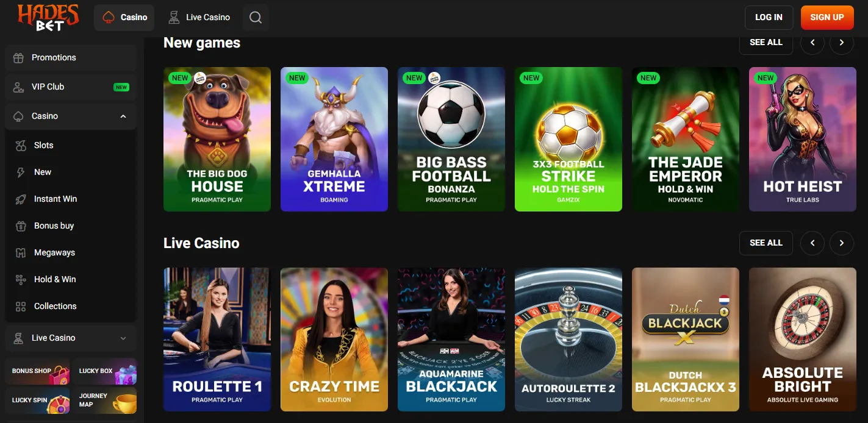Viewport: 868px width, 423px height.
Task: Show next Live Casino carousel page
Action: coord(842,243)
